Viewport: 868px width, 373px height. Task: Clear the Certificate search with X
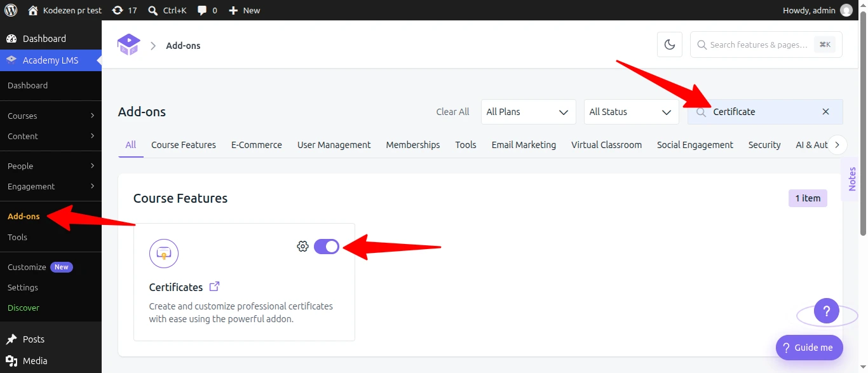(x=825, y=112)
